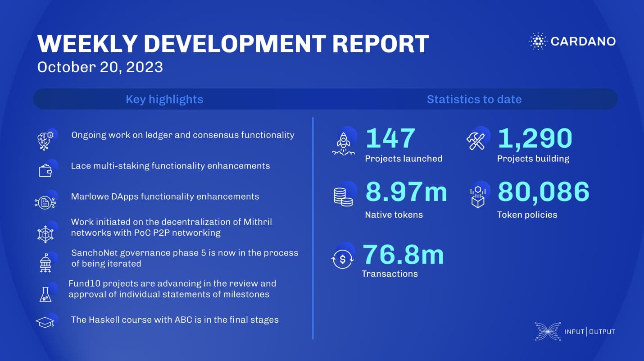Click 'The Haskell course with ABC' text
The height and width of the screenshot is (361, 644).
point(175,320)
